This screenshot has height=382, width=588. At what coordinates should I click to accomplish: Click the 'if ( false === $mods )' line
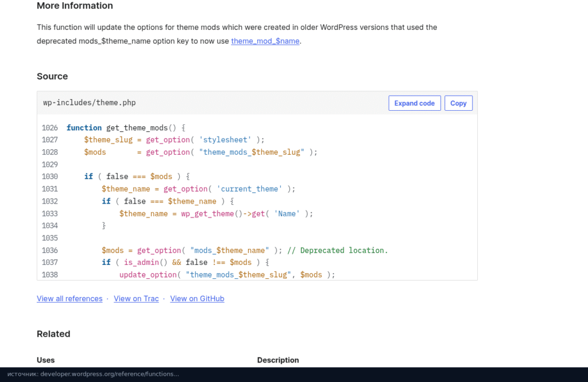tap(137, 177)
